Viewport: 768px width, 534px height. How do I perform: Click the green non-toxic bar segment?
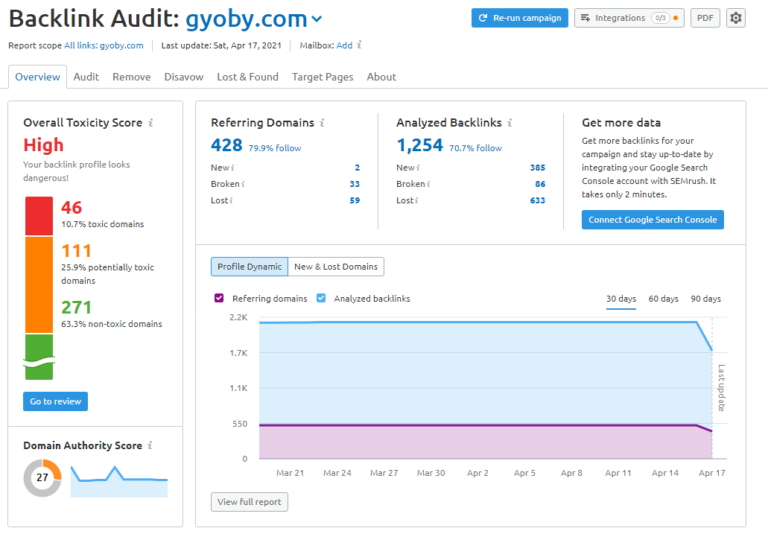[39, 357]
